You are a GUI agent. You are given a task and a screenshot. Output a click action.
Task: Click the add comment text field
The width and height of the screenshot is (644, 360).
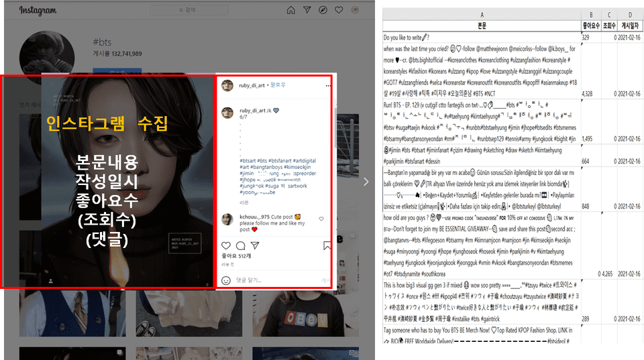coord(276,280)
